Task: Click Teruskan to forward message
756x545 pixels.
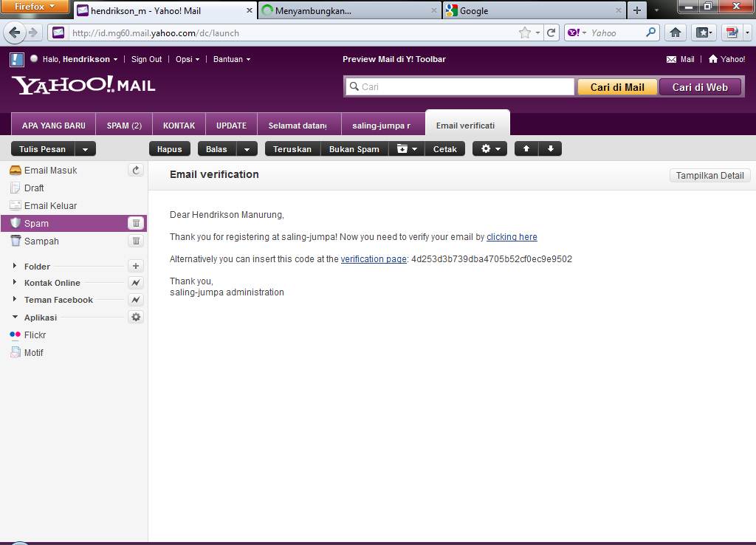Action: point(292,149)
